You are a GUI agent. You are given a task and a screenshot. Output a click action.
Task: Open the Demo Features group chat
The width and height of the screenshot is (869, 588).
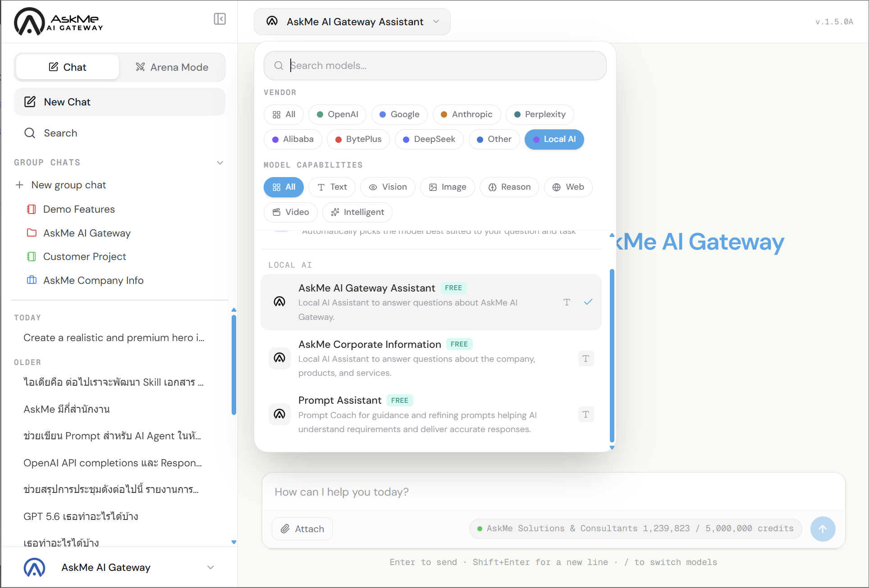79,209
